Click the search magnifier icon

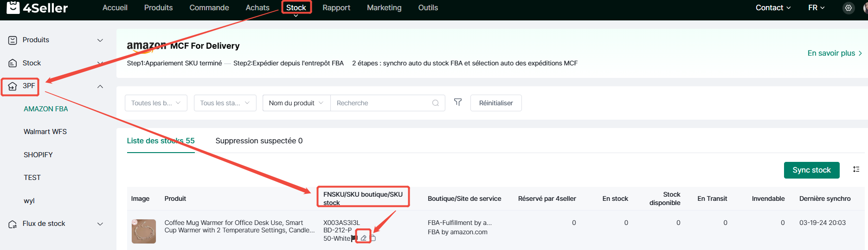click(x=435, y=103)
